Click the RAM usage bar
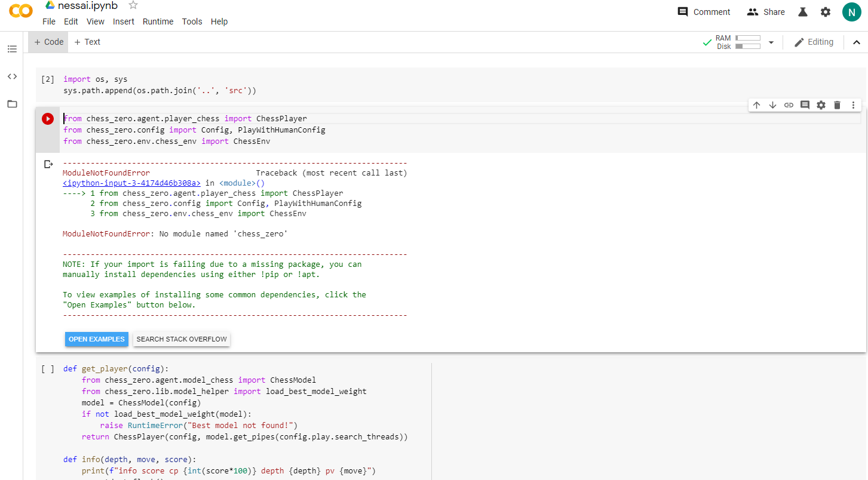The image size is (868, 480). [748, 38]
